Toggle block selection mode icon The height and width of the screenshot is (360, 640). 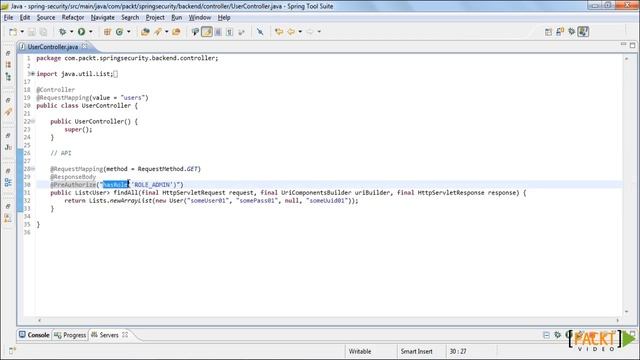218,32
